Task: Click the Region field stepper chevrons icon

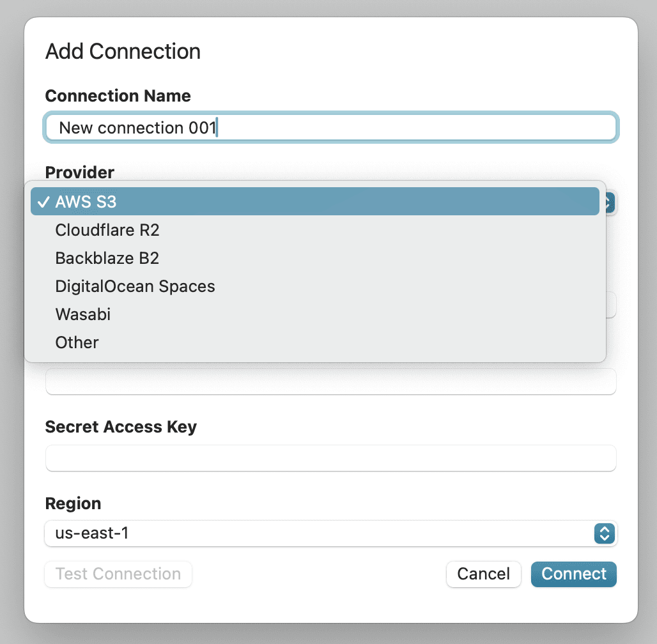Action: point(604,533)
